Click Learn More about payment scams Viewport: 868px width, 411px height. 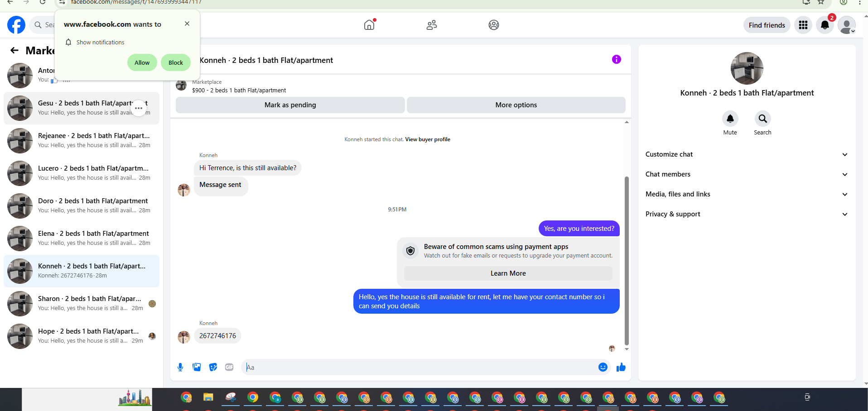tap(508, 273)
